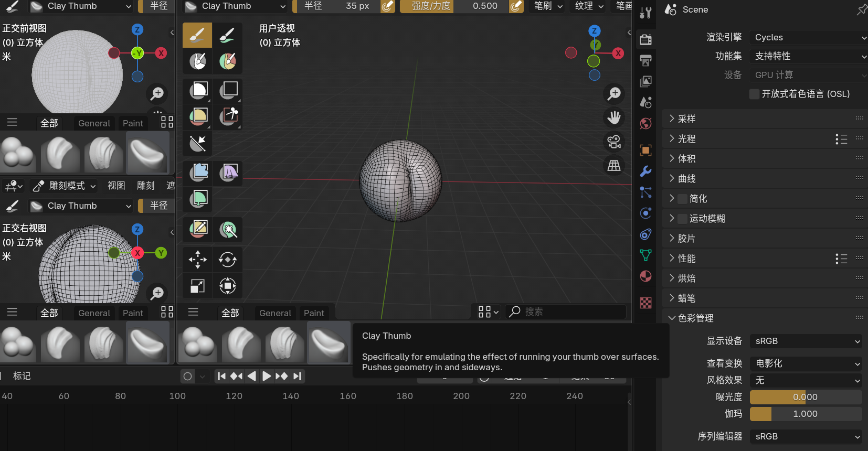Adjust the 伽玛 slider
Viewport: 868px width, 451px height.
806,414
